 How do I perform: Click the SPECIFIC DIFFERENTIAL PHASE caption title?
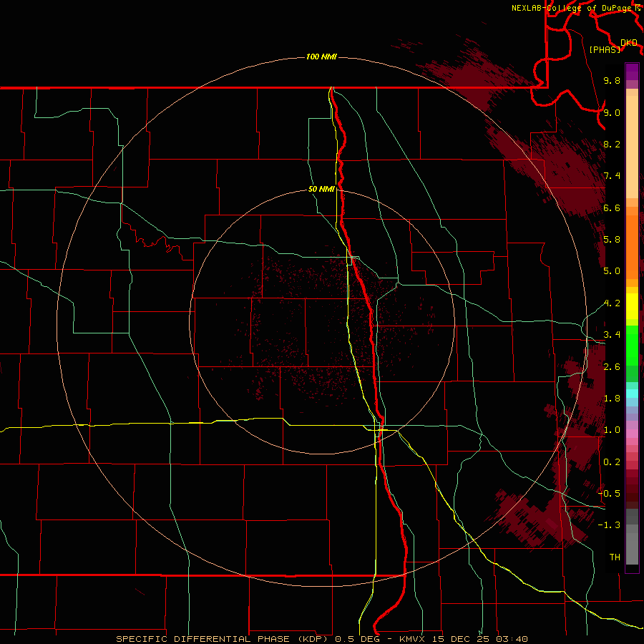pos(204,639)
